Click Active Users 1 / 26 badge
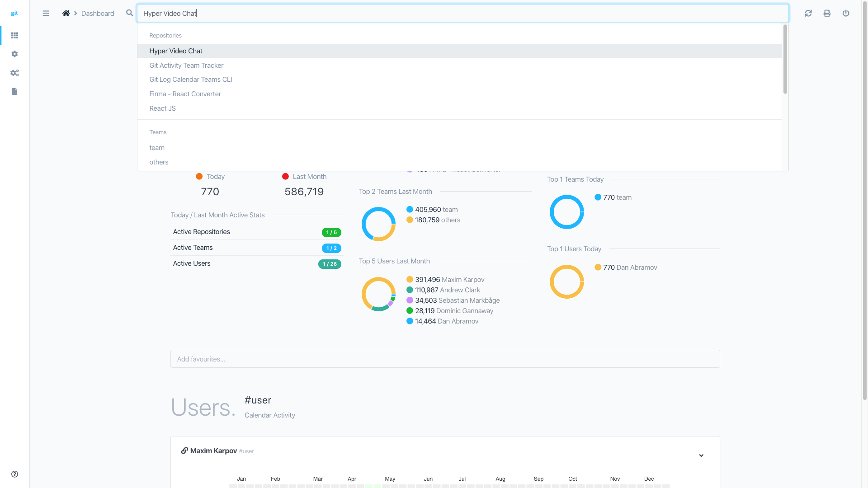The height and width of the screenshot is (488, 868). (330, 264)
